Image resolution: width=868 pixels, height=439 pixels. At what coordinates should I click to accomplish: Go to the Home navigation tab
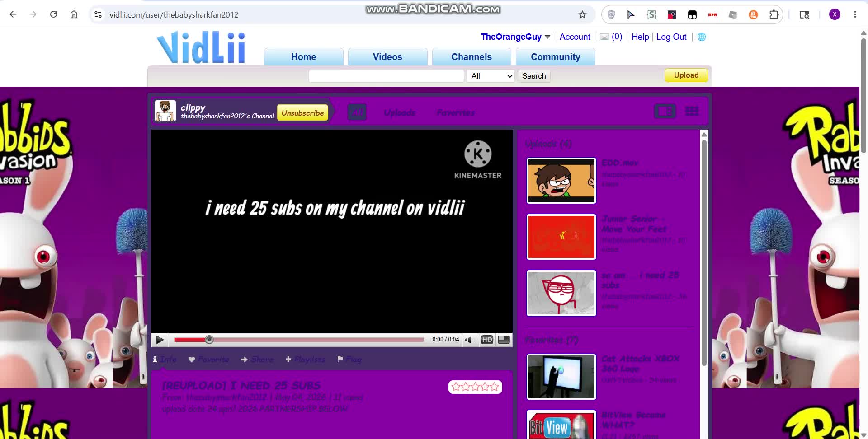[x=303, y=57]
